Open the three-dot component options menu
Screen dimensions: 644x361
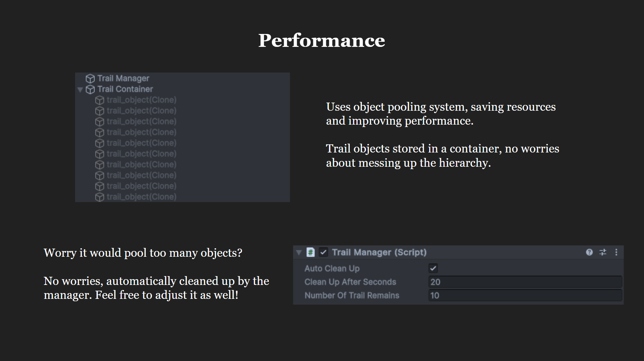click(616, 252)
